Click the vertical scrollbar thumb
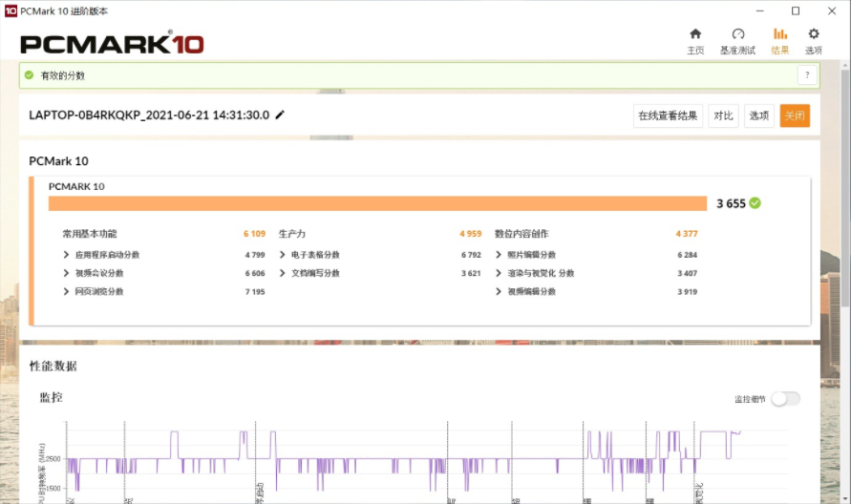The height and width of the screenshot is (504, 851). coord(845,188)
